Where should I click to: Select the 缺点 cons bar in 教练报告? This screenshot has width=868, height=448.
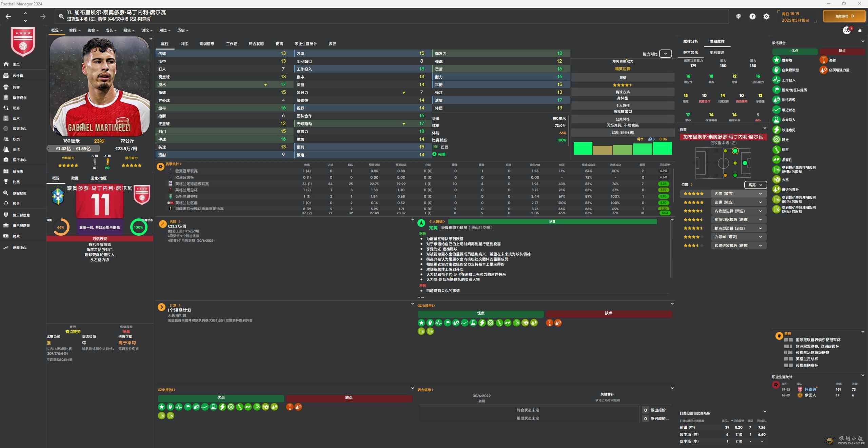[842, 51]
